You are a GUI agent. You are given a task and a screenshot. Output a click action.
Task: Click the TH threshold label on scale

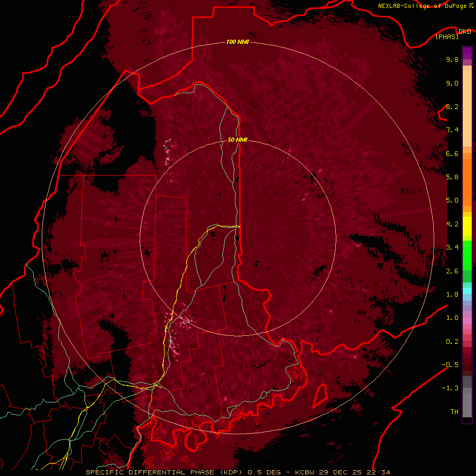454,412
